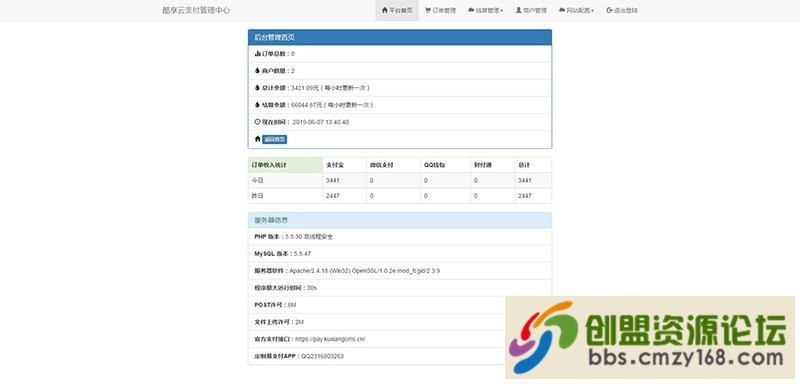Click the 昨日 row label
This screenshot has width=800, height=384.
tap(257, 196)
